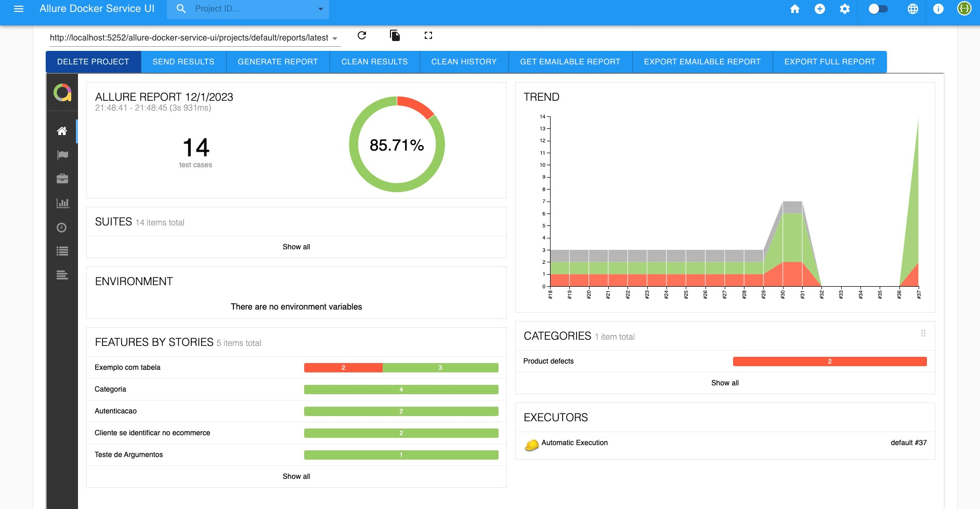
Task: Click SEND RESULTS button
Action: pos(184,62)
